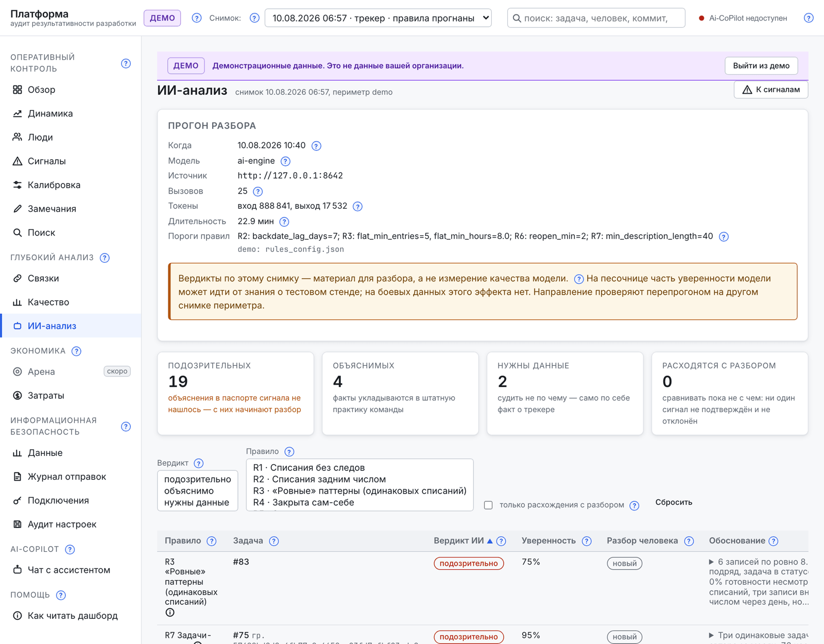
Task: Click the Замечания pencil icon
Action: click(x=18, y=209)
